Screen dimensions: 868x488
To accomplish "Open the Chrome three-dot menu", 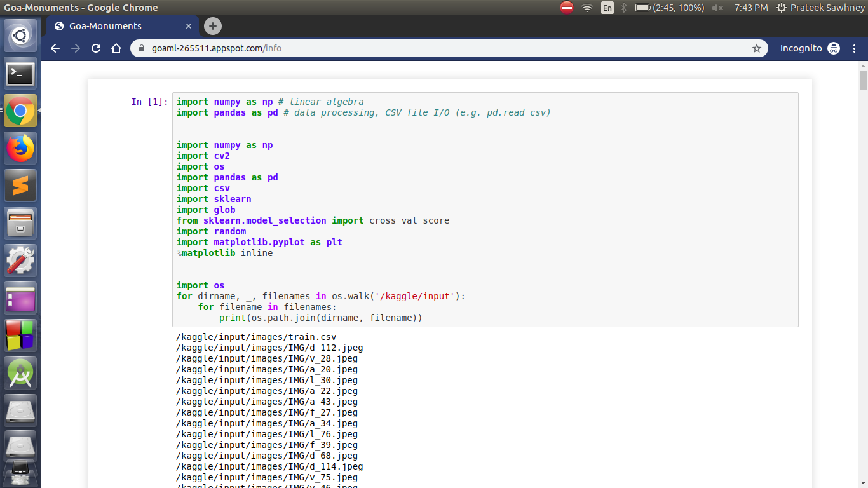I will click(x=855, y=48).
